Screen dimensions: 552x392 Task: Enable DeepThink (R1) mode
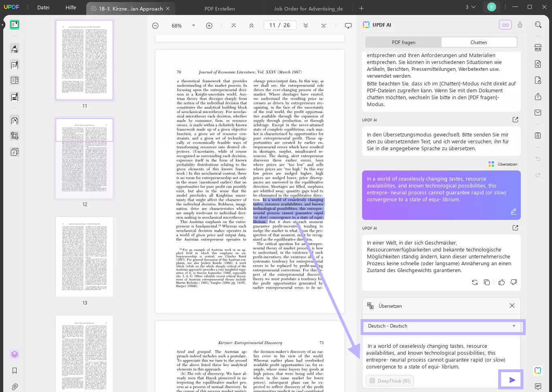389,381
